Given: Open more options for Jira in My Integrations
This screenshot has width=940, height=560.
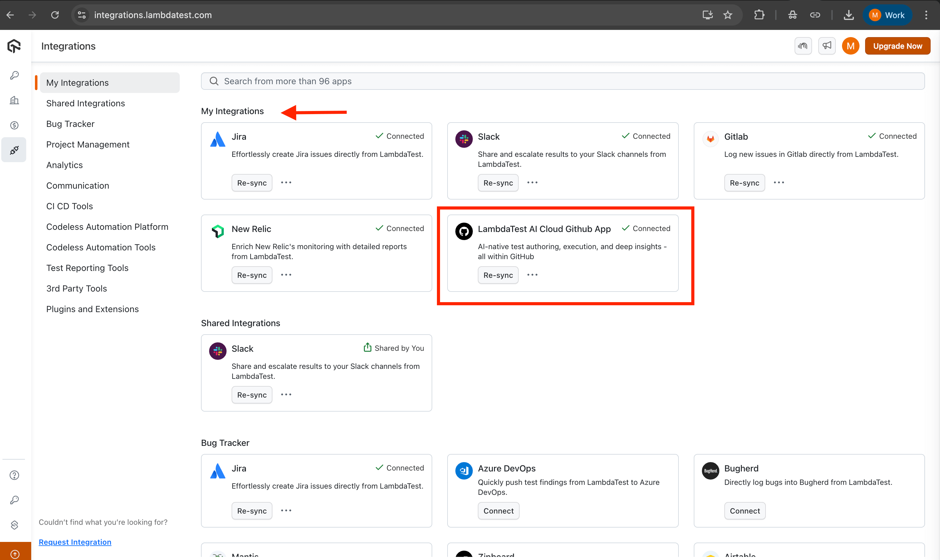Looking at the screenshot, I should 286,183.
